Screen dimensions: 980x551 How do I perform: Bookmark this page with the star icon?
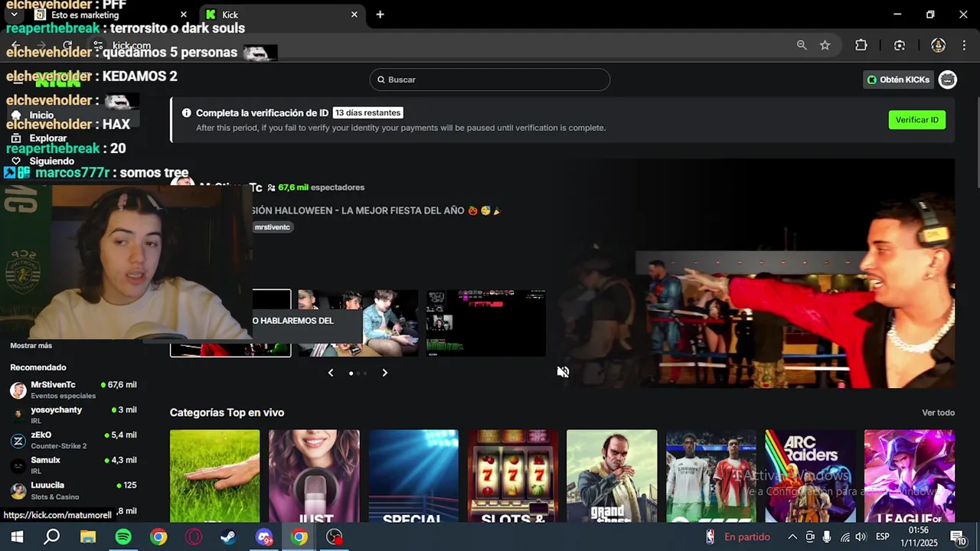coord(825,45)
